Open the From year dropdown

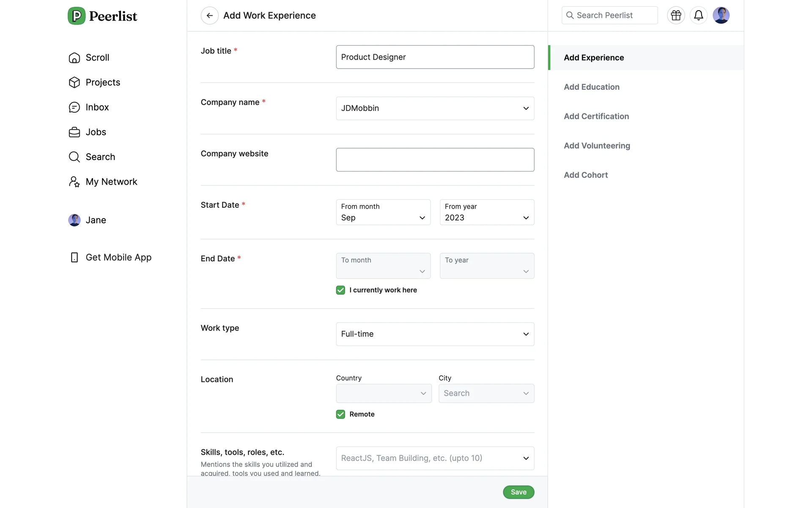pos(486,213)
